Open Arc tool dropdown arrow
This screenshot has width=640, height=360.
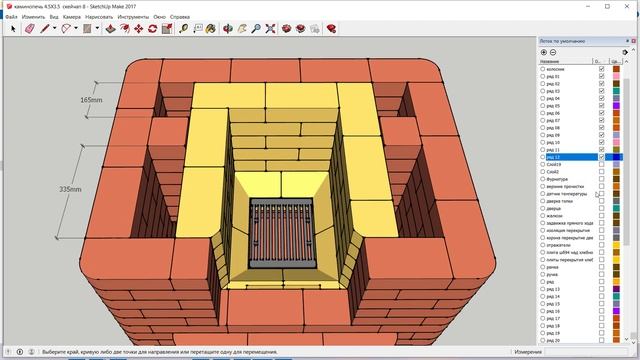[x=76, y=29]
